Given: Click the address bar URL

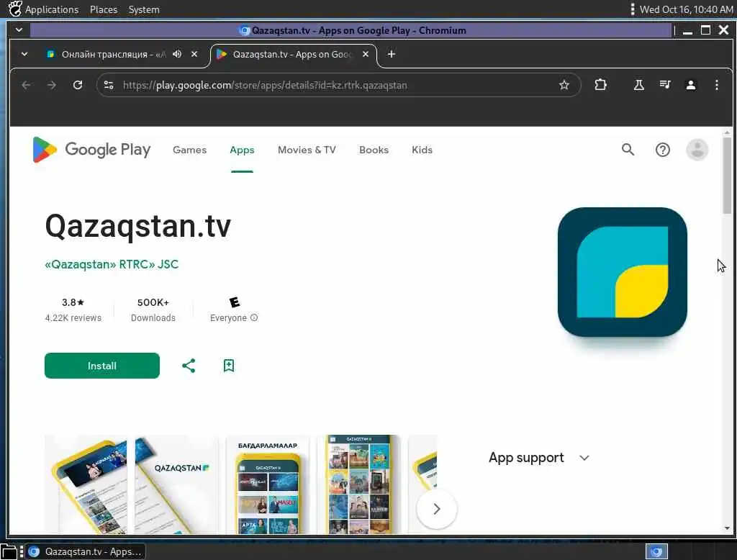Looking at the screenshot, I should (265, 85).
